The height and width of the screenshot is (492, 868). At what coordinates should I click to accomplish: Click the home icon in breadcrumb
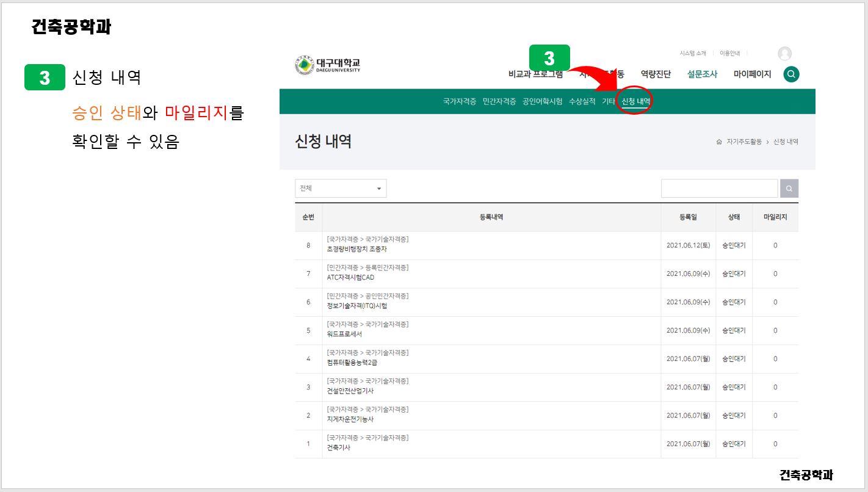coord(719,142)
